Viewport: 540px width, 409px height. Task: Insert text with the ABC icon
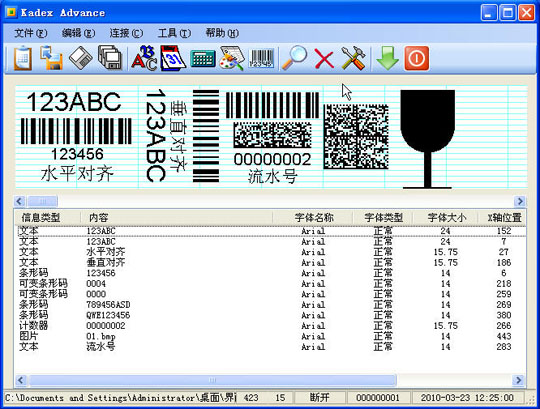tap(144, 59)
